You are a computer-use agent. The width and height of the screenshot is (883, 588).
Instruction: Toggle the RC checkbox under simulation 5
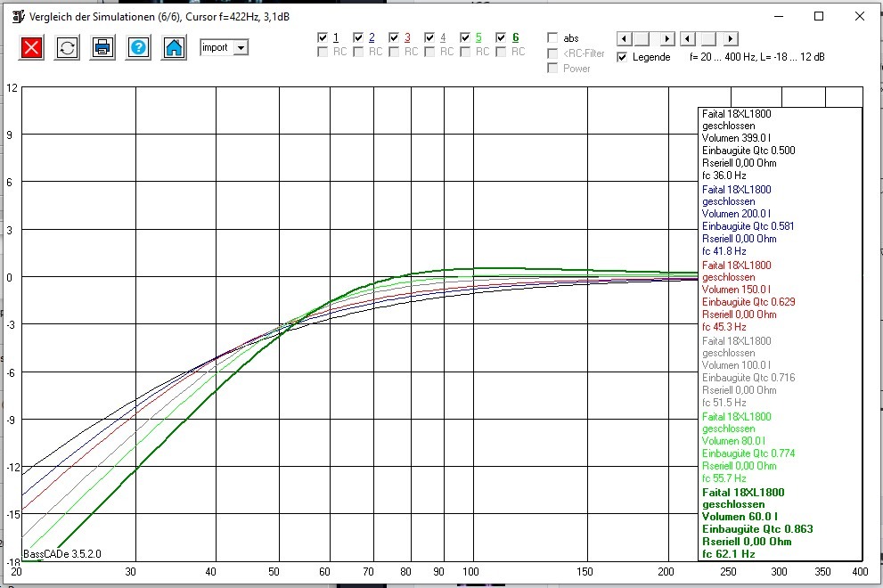coord(465,52)
